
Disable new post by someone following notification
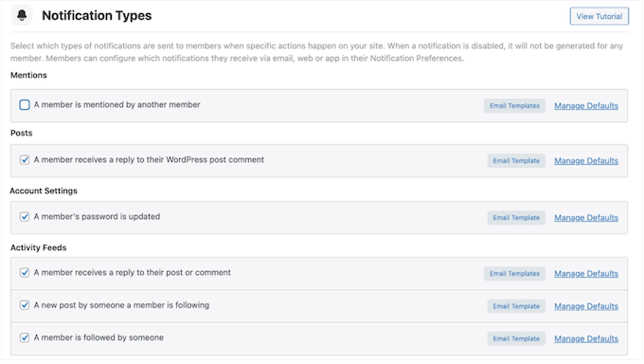pyautogui.click(x=25, y=305)
